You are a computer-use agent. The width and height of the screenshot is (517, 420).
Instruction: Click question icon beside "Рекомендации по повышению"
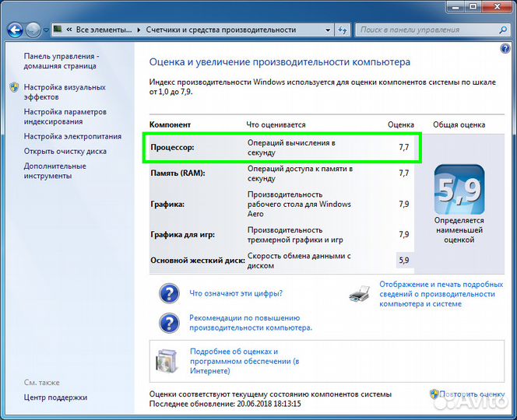(169, 323)
